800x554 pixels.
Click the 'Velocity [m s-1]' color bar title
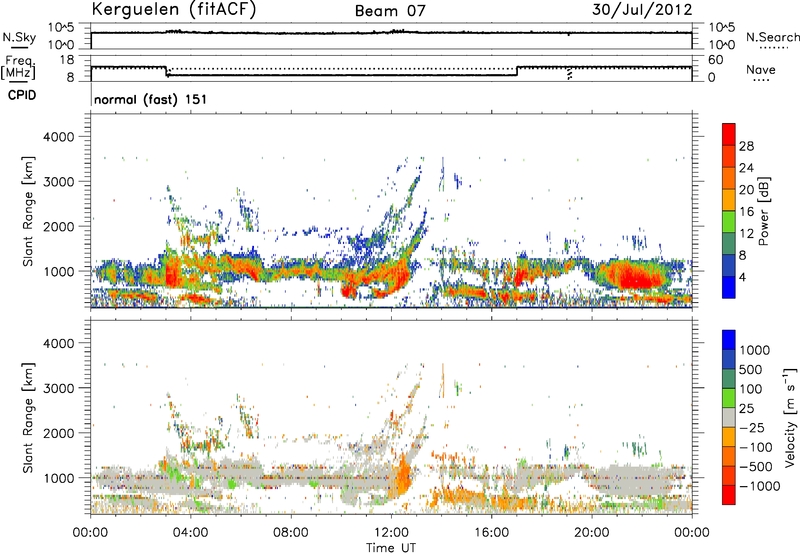[x=790, y=417]
